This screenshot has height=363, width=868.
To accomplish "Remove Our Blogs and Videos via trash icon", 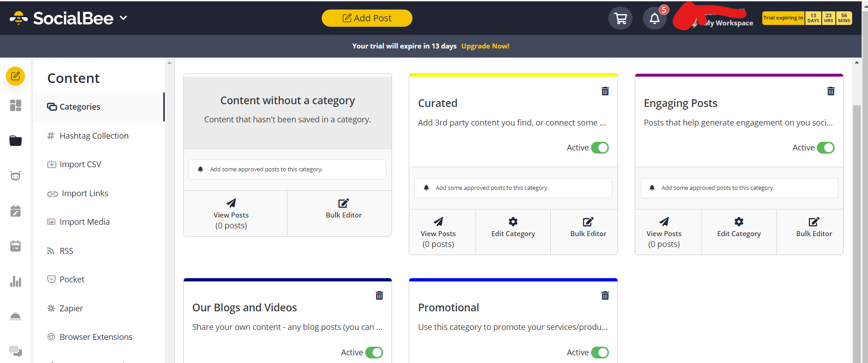I will pos(379,295).
